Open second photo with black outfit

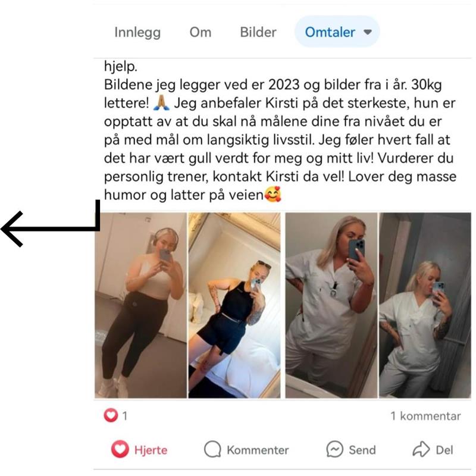click(234, 305)
